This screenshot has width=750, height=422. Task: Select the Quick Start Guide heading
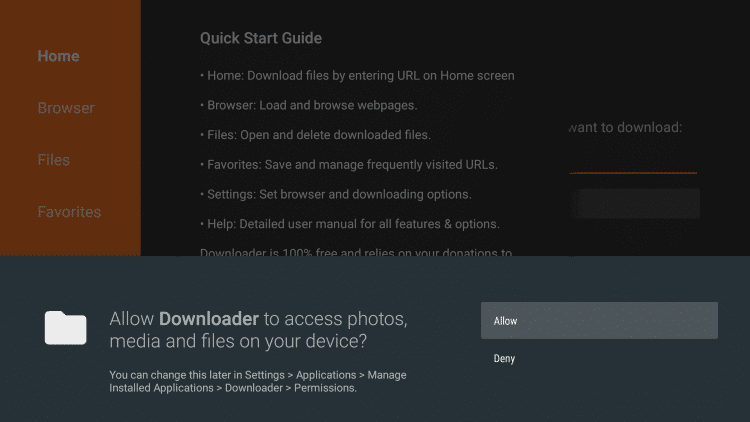click(261, 38)
